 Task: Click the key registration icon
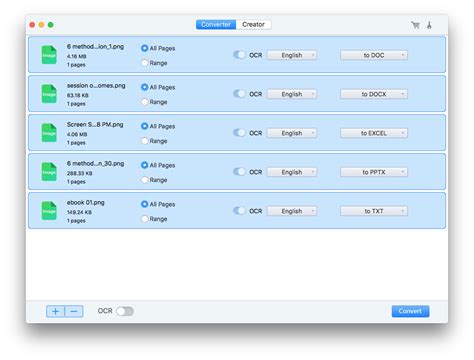click(x=429, y=25)
